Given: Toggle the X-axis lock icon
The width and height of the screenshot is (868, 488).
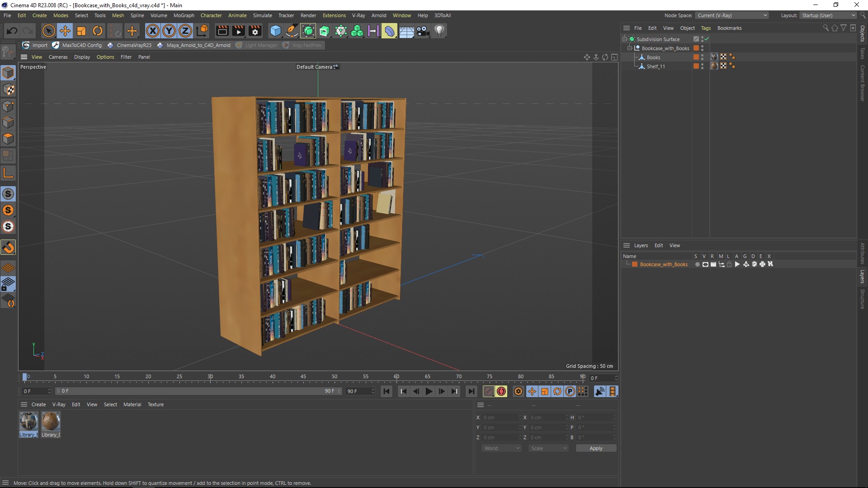Looking at the screenshot, I should [x=153, y=31].
